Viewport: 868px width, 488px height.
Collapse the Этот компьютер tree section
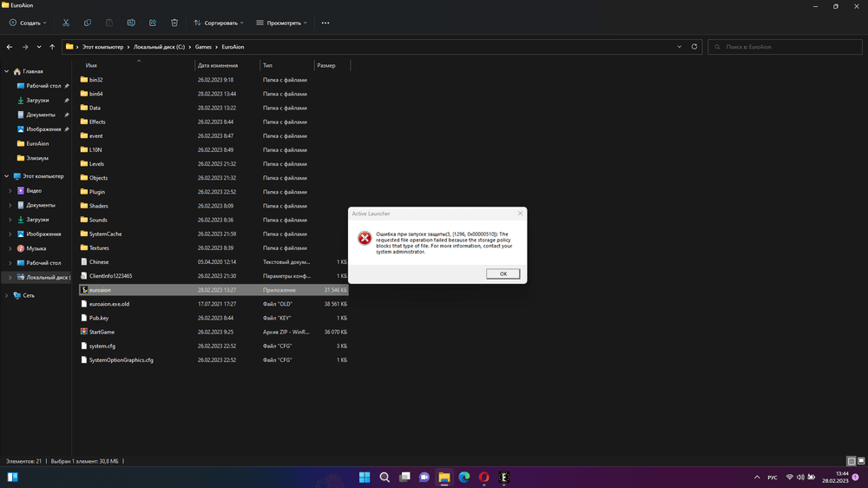click(7, 176)
